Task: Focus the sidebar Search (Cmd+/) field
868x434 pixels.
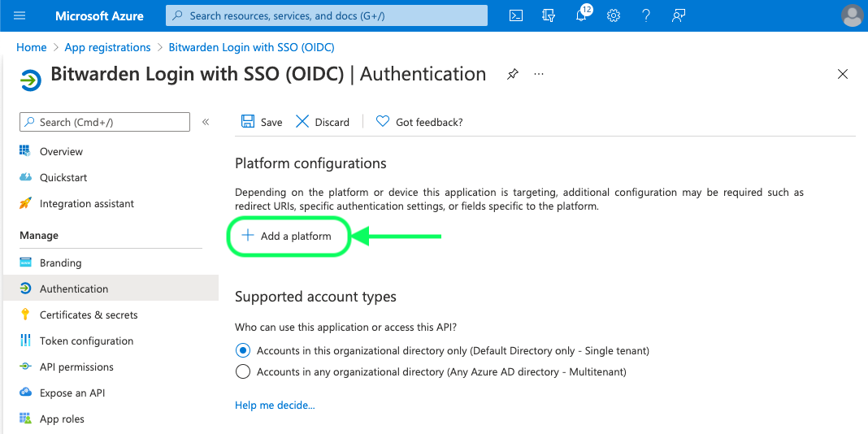Action: (105, 122)
